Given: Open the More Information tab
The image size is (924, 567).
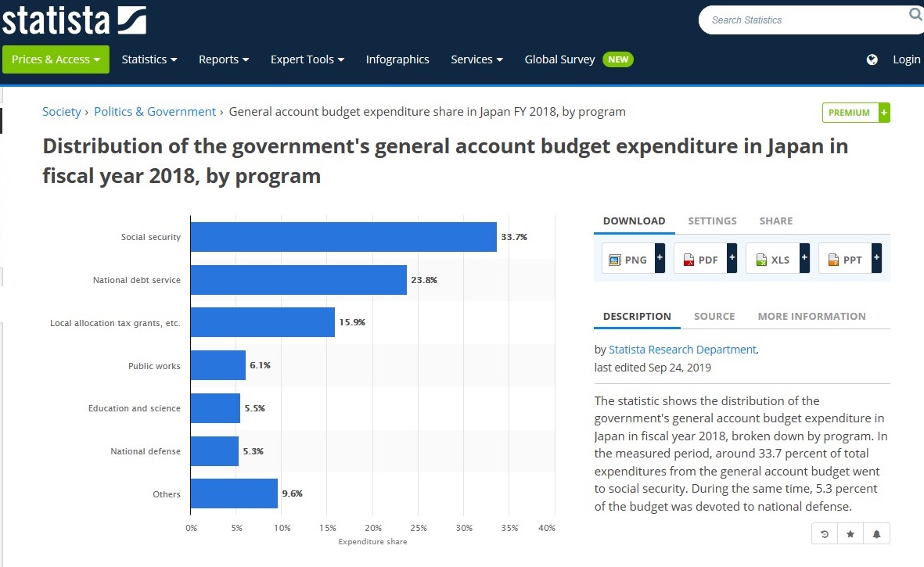Looking at the screenshot, I should coord(811,316).
